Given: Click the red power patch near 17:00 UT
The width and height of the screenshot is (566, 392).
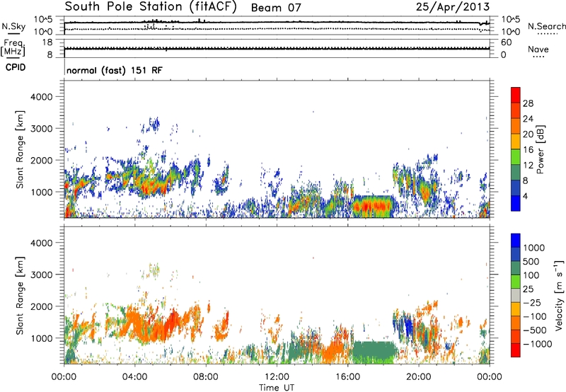Looking at the screenshot, I should [372, 207].
